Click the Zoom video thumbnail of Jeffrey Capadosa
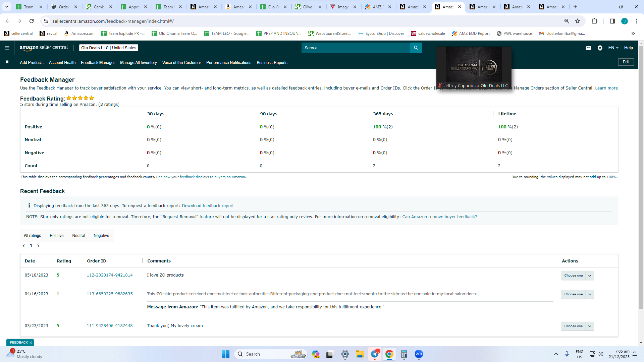The height and width of the screenshot is (362, 644). (474, 68)
